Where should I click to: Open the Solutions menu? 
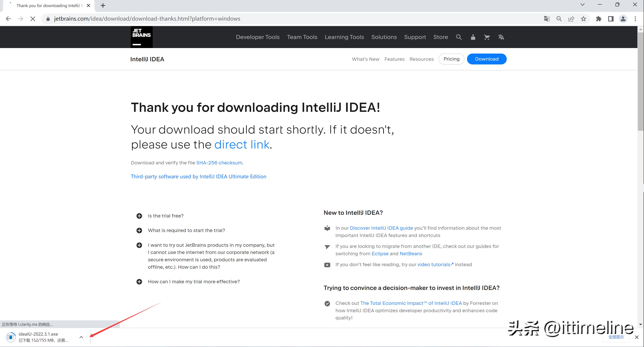(x=384, y=37)
